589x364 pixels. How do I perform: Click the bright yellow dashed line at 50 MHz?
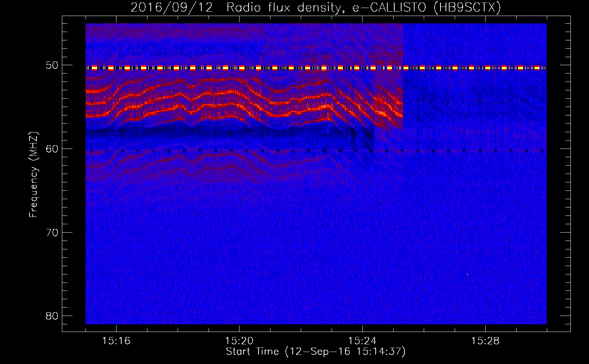click(x=316, y=68)
